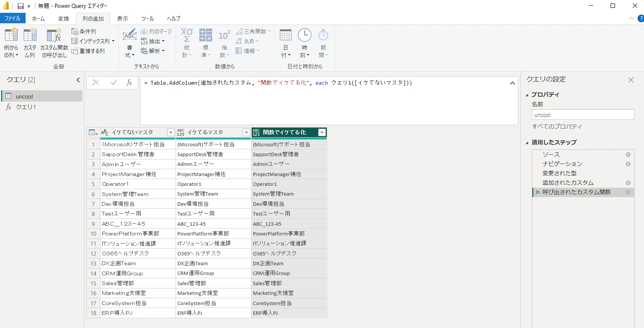Switch to Tools (ツール) tab
This screenshot has height=328, width=644.
(147, 18)
